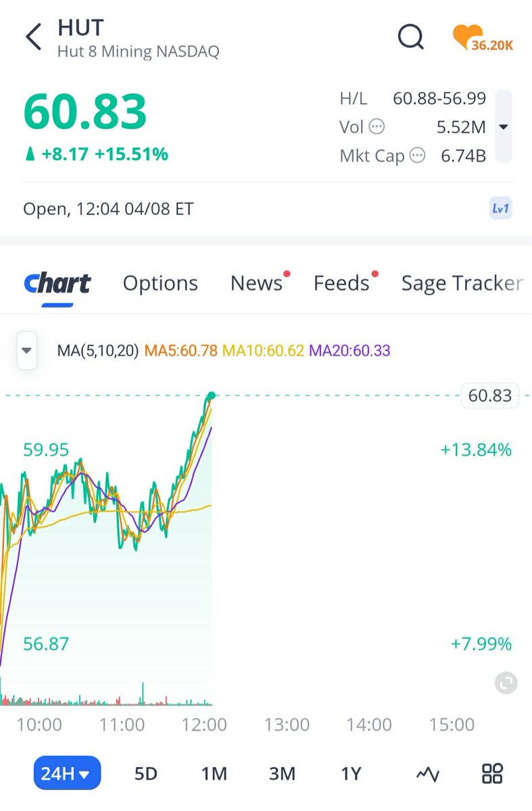Screen dimensions: 532x811
Task: Tap the latest price dot on chart line
Action: click(212, 395)
